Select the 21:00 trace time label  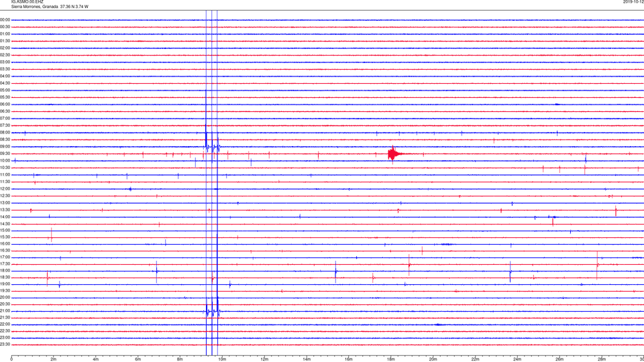(x=5, y=310)
